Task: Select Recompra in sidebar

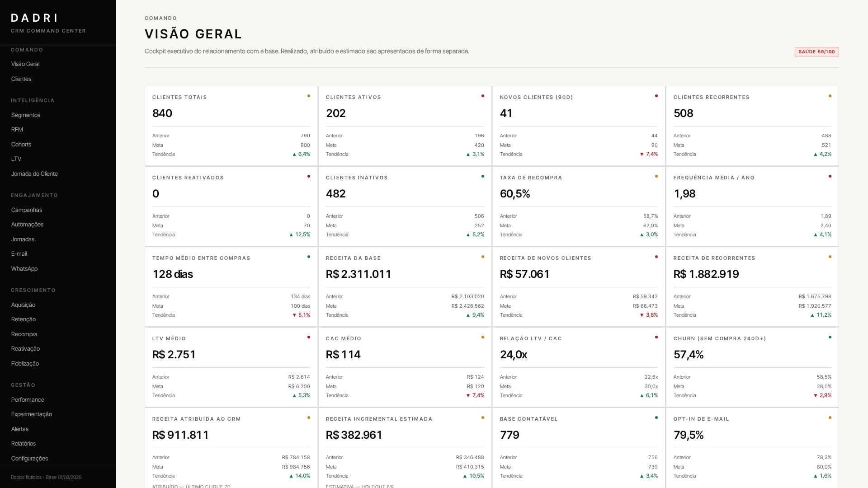Action: pos(24,334)
